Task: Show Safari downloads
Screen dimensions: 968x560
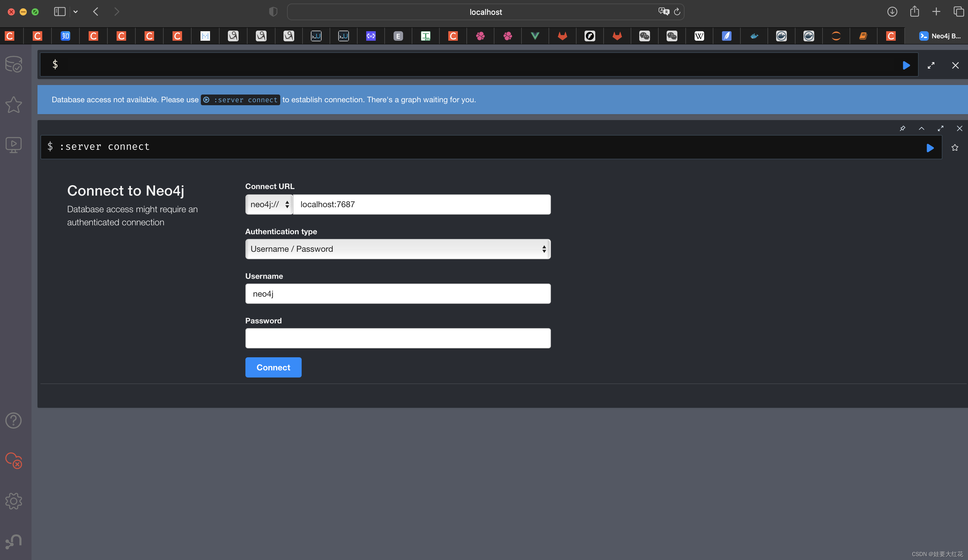Action: [x=892, y=12]
